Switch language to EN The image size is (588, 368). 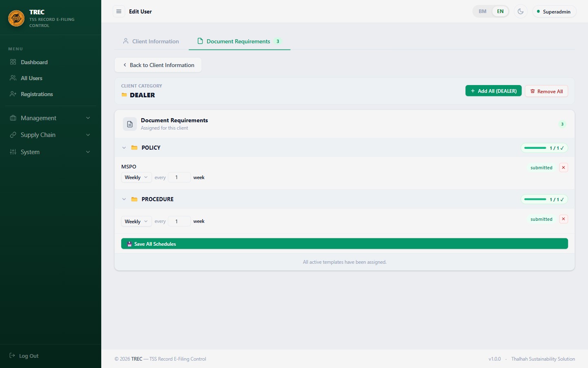[500, 11]
